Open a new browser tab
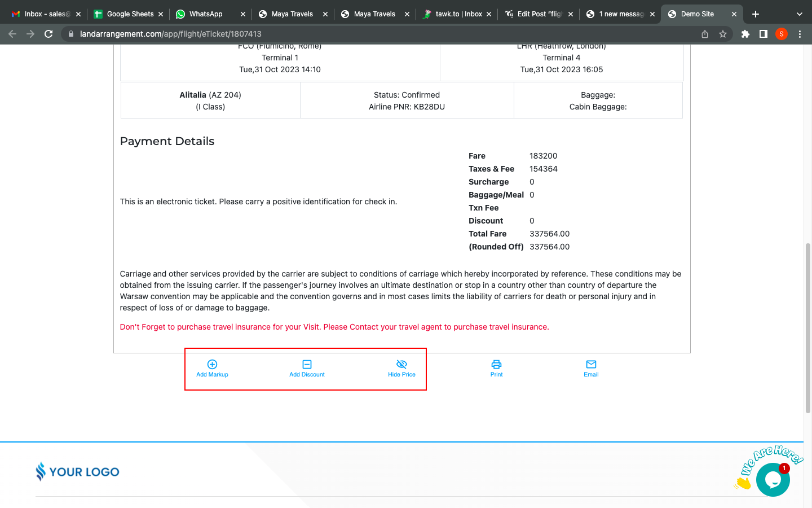The image size is (812, 508). [756, 14]
